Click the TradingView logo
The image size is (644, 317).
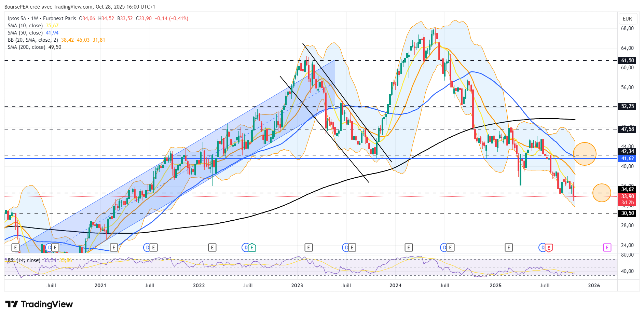[39, 304]
